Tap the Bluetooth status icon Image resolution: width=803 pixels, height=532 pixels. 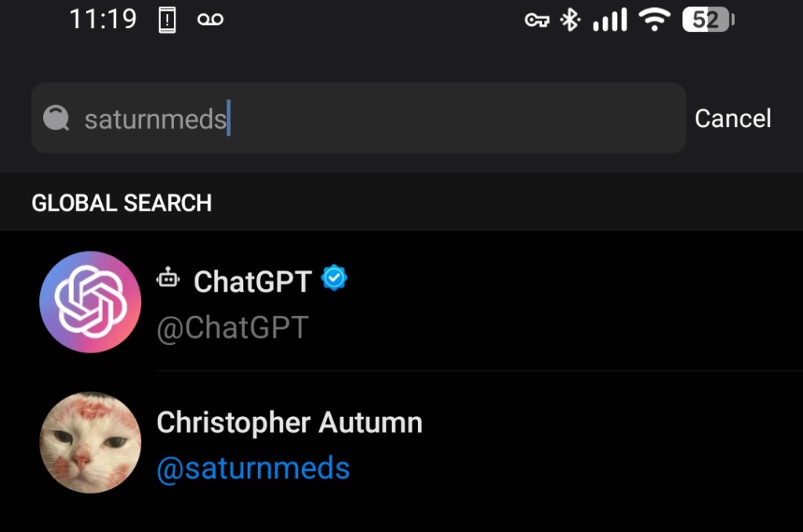coord(570,20)
